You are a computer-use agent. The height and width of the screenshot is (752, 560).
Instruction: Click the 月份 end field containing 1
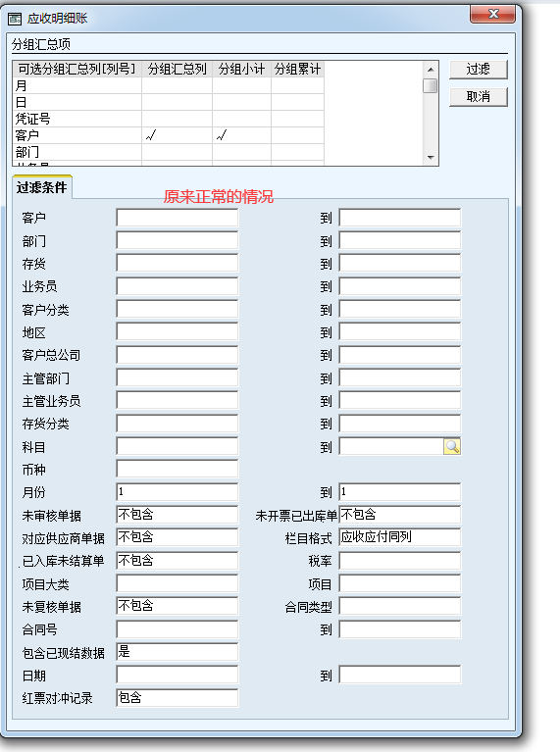pos(400,491)
